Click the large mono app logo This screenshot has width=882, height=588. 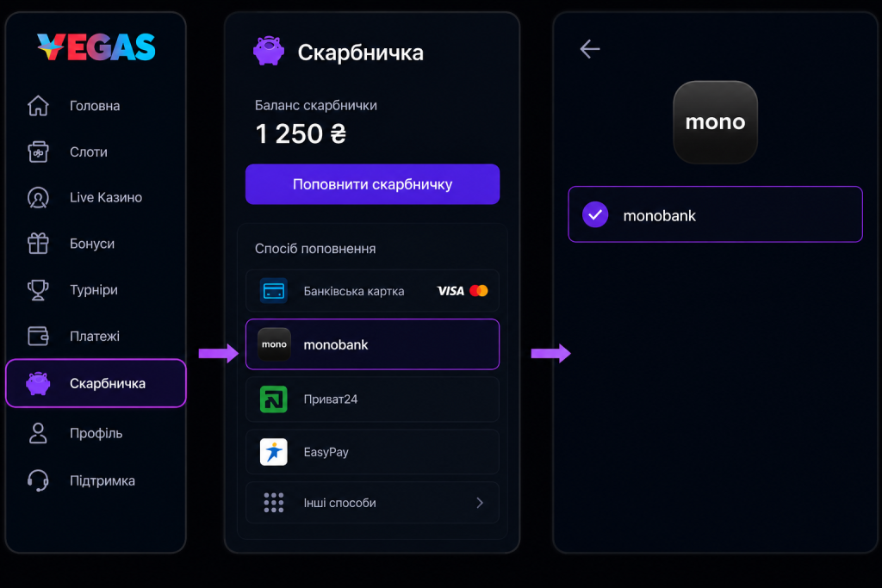click(716, 122)
